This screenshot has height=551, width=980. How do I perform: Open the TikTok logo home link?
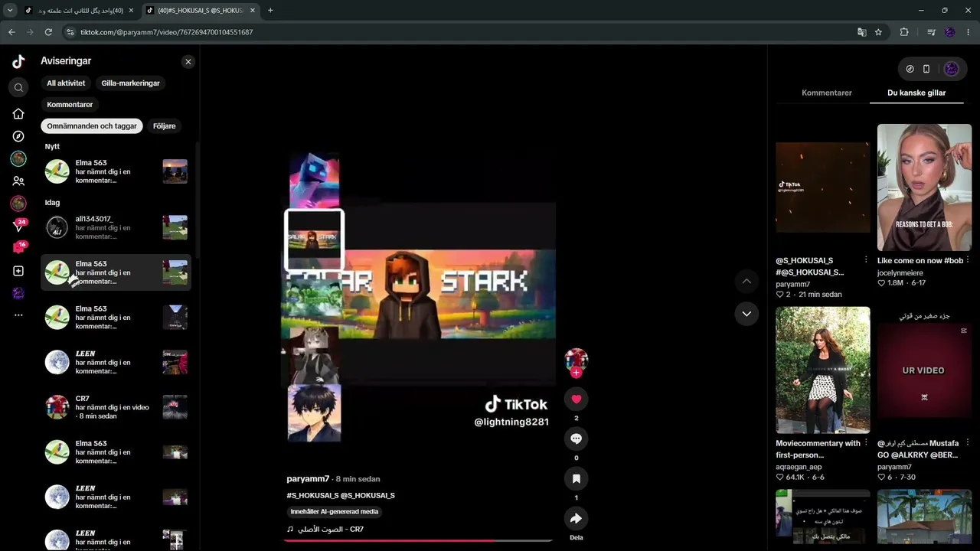(18, 61)
